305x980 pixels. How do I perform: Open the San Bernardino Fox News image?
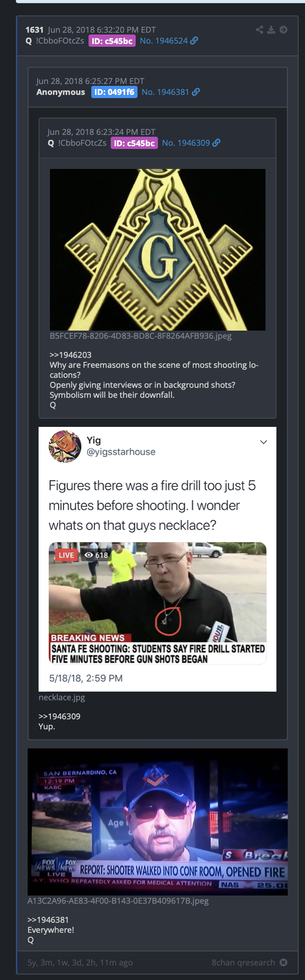(157, 822)
